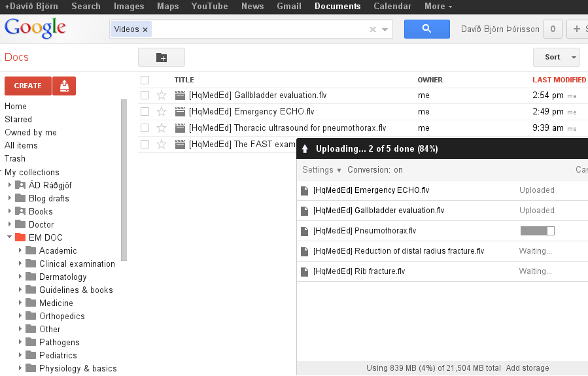The height and width of the screenshot is (376, 588).
Task: Toggle the select-all checkbox in title header
Action: point(145,80)
